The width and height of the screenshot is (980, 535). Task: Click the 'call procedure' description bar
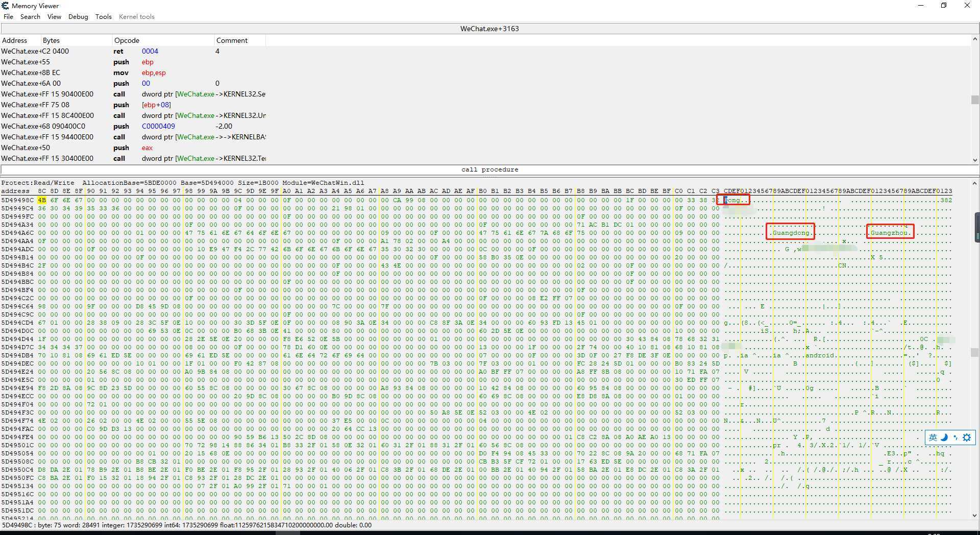[489, 169]
